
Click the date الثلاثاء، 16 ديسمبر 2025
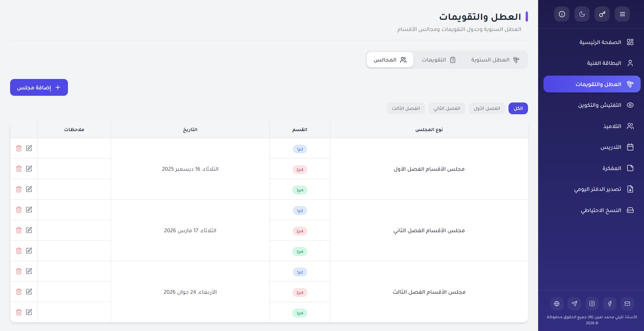pos(190,169)
